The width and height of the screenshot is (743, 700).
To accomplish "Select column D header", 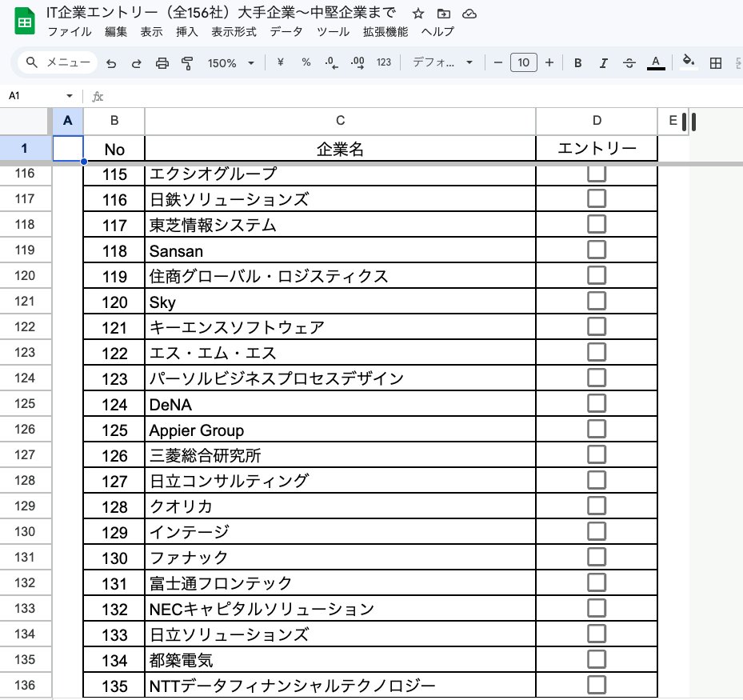I will click(x=597, y=121).
